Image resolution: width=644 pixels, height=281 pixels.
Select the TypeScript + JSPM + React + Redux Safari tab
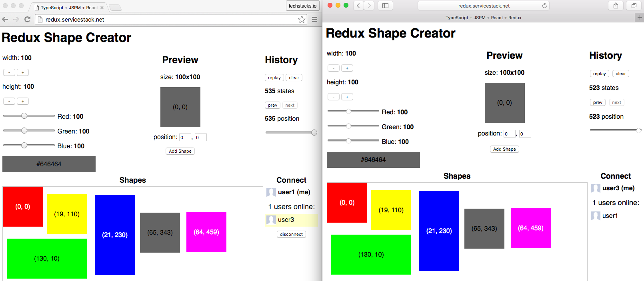[x=483, y=18]
